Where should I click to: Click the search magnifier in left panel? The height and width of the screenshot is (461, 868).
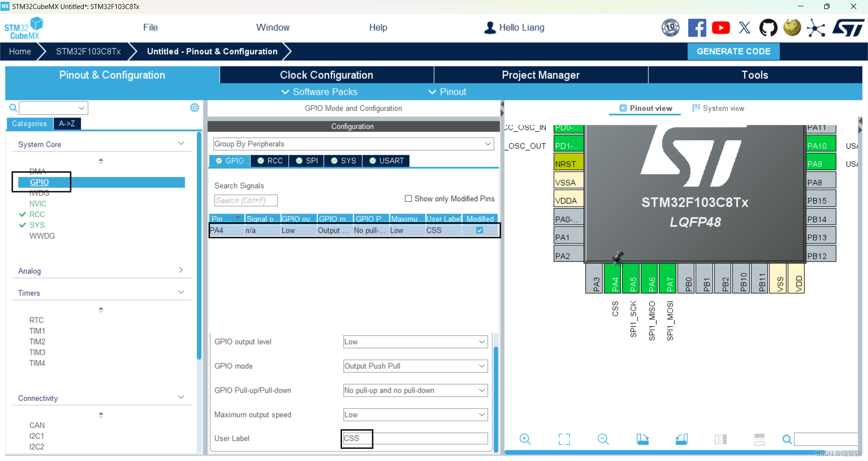[x=13, y=108]
